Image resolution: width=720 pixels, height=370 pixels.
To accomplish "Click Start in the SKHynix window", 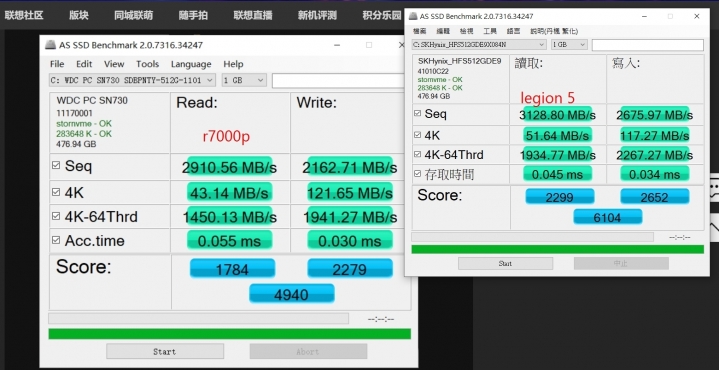I will point(505,263).
